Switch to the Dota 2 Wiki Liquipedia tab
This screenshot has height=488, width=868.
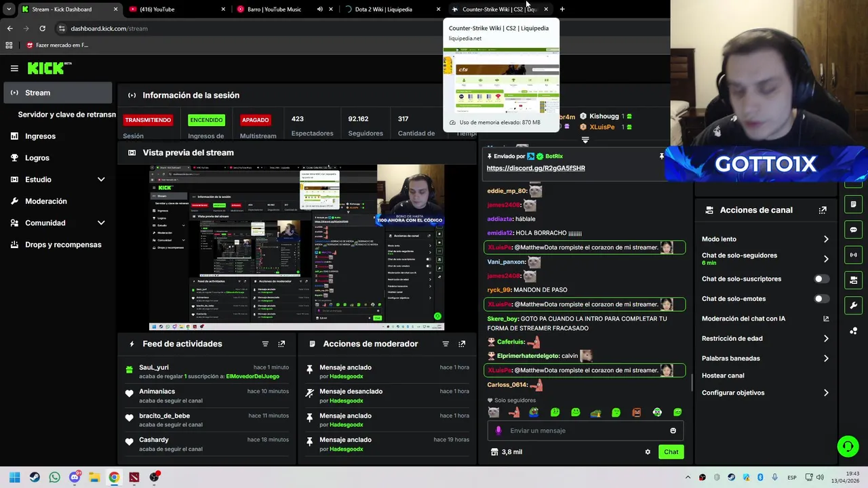(392, 9)
